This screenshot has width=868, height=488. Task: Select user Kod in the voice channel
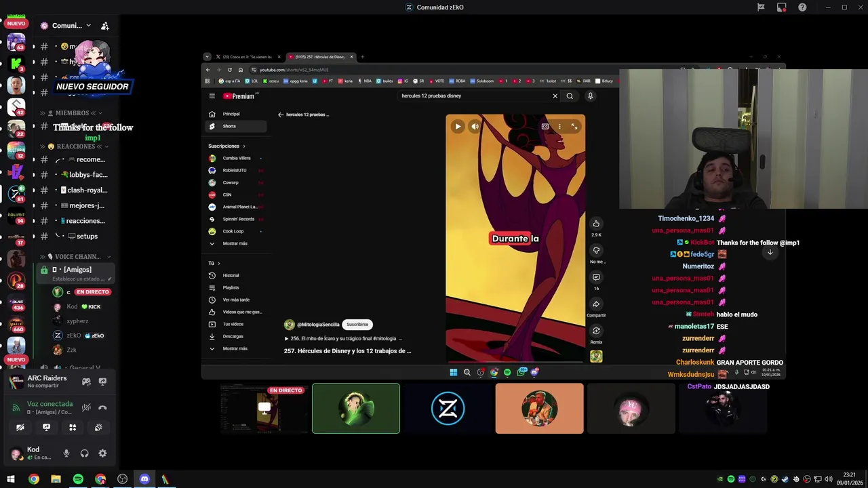[x=71, y=307]
